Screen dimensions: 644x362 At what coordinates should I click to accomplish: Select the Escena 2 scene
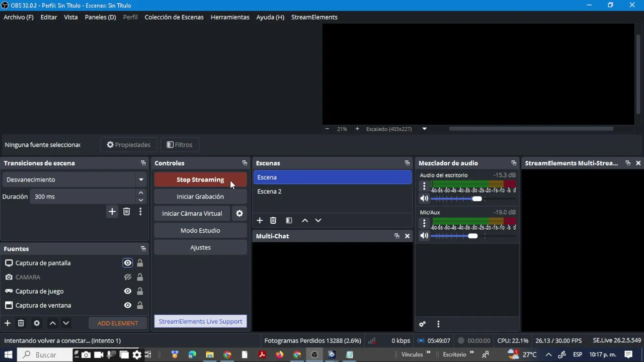coord(332,192)
